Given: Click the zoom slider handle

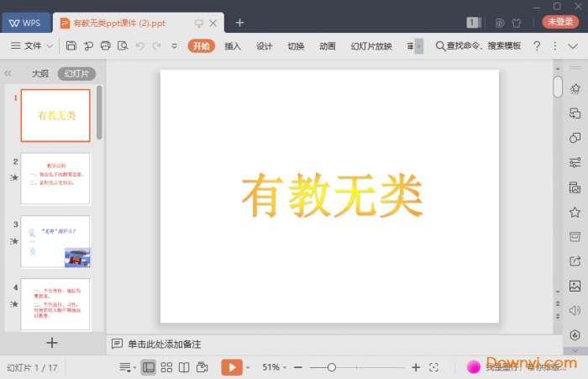Looking at the screenshot, I should 332,367.
